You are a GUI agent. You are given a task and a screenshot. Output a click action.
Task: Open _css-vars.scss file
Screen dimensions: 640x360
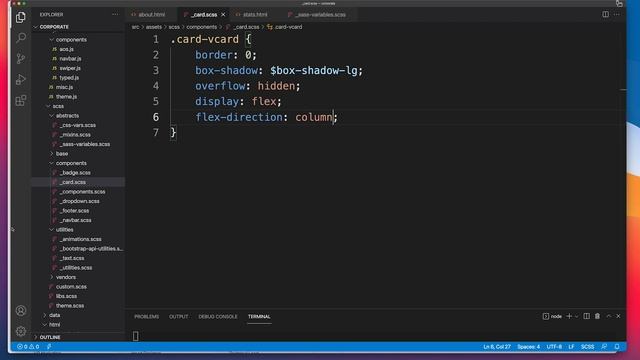(x=78, y=125)
